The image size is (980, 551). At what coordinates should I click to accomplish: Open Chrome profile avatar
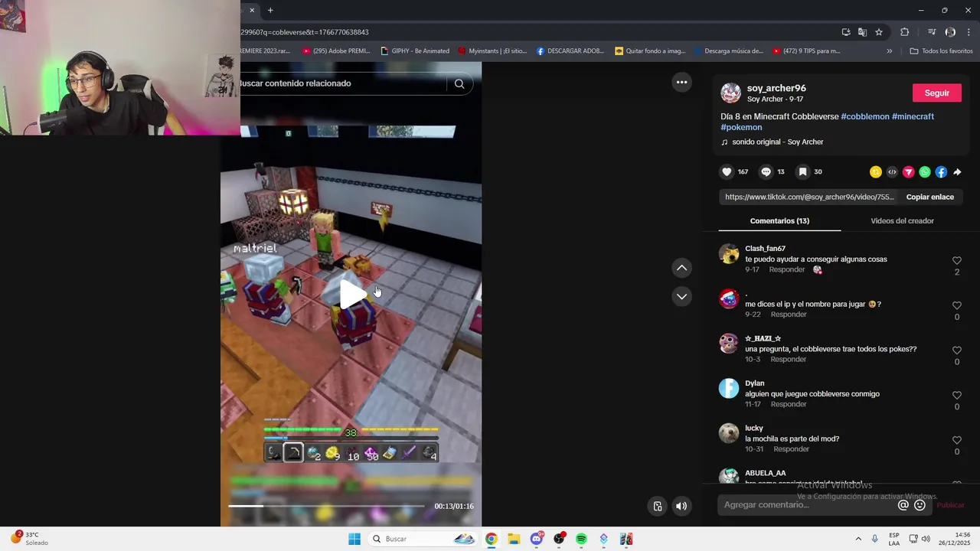[950, 32]
